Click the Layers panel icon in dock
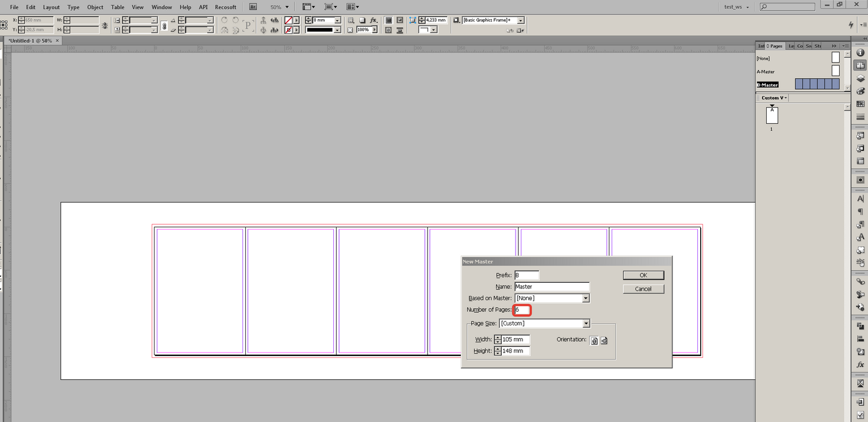868x422 pixels. (860, 79)
